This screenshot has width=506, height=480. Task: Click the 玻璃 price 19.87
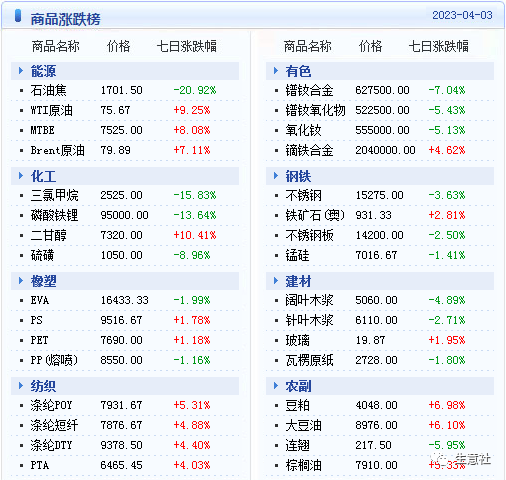[x=370, y=340]
